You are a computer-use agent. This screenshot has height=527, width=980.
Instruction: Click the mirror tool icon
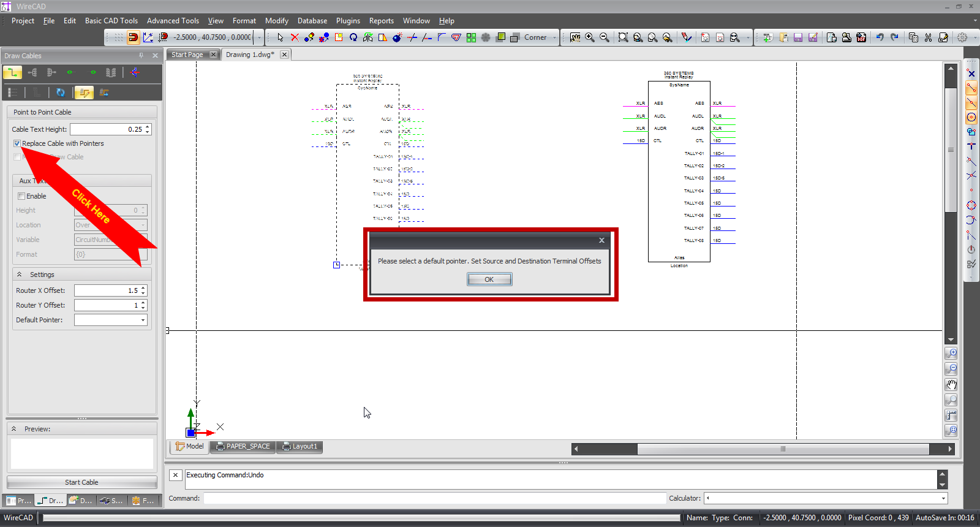tap(368, 37)
